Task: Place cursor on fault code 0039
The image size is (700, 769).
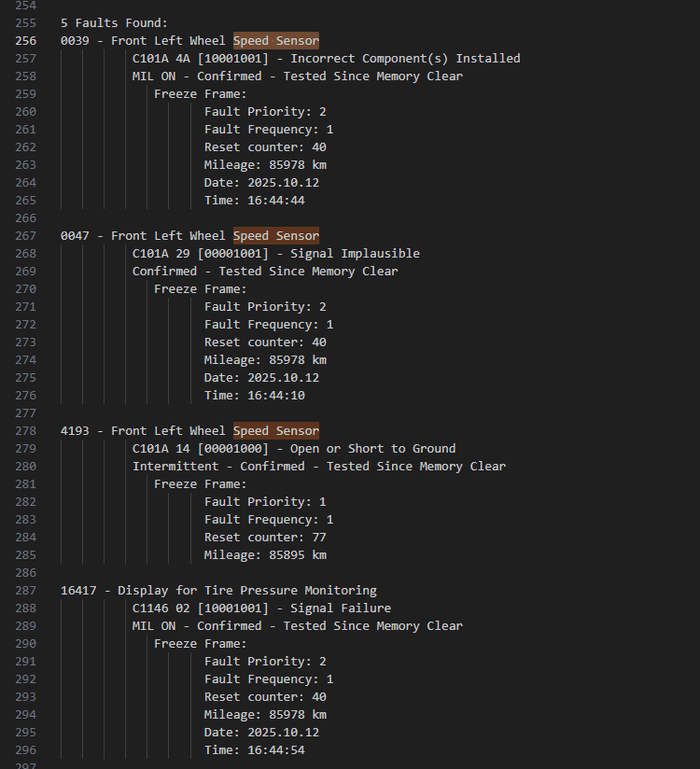Action: tap(75, 41)
